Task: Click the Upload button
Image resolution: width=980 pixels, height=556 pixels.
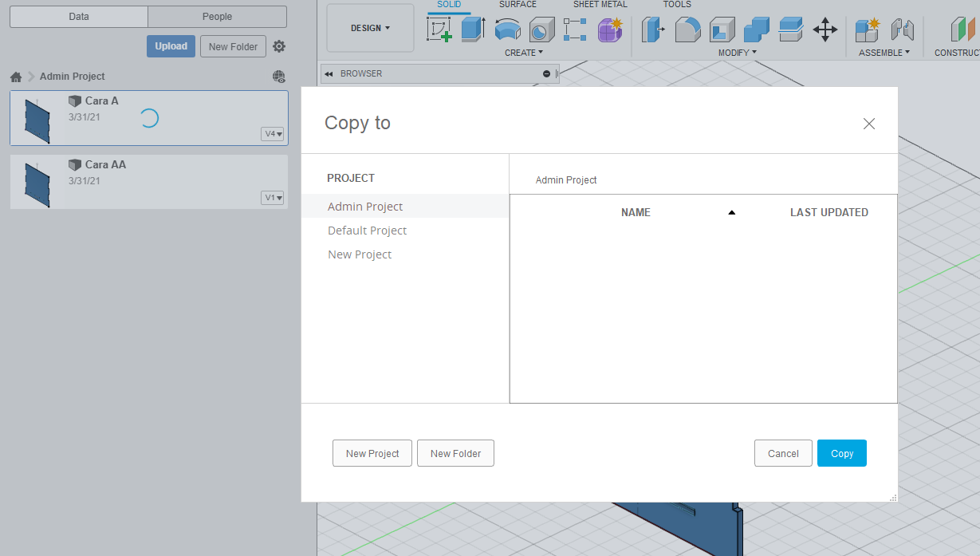Action: coord(171,46)
